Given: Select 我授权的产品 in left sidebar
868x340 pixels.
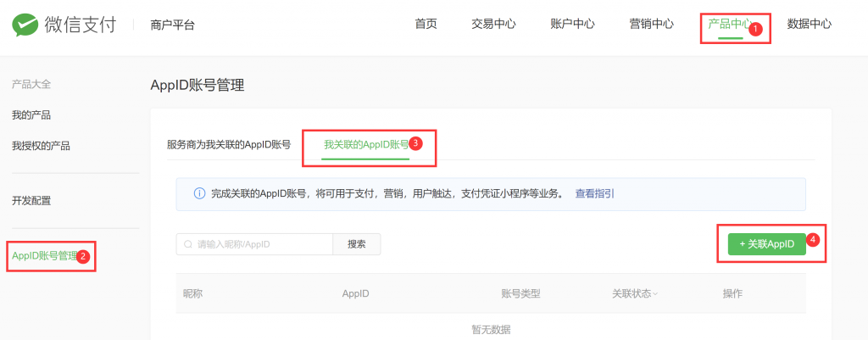Looking at the screenshot, I should click(x=41, y=146).
